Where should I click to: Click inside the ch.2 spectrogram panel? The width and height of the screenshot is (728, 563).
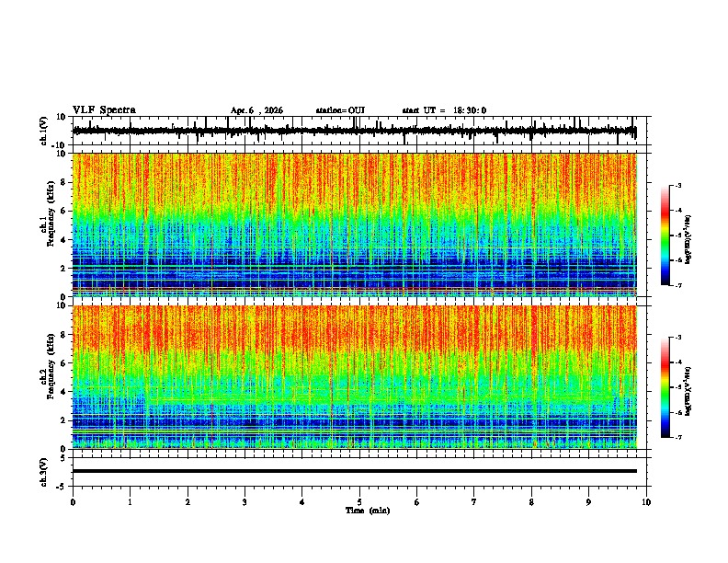(355, 377)
